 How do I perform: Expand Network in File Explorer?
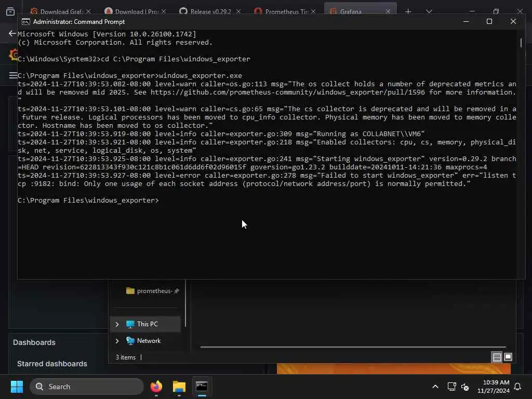117,341
